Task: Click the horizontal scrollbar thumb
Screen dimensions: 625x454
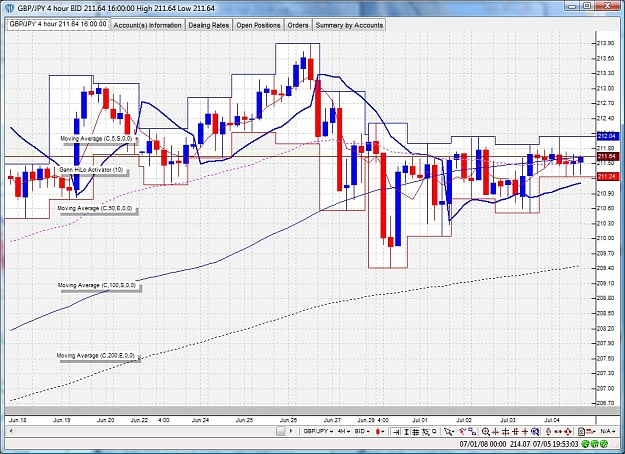Action: [281, 431]
